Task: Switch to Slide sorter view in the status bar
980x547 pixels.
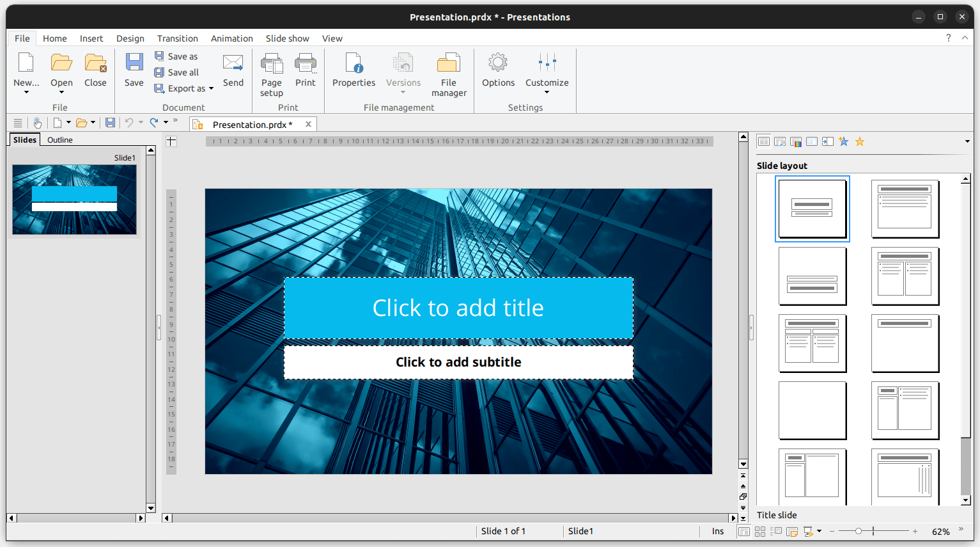Action: coord(759,532)
